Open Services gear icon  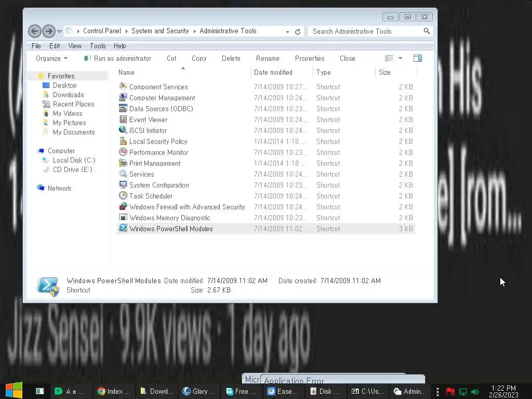point(123,174)
